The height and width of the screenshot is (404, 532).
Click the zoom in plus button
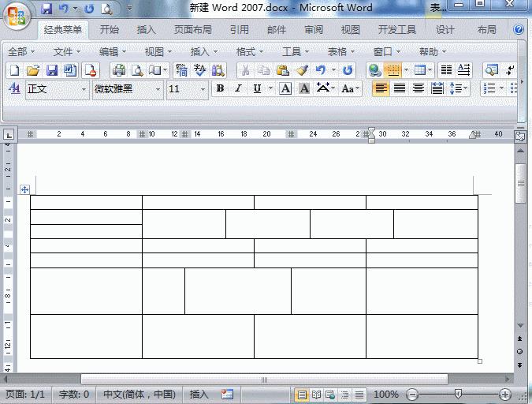[505, 395]
